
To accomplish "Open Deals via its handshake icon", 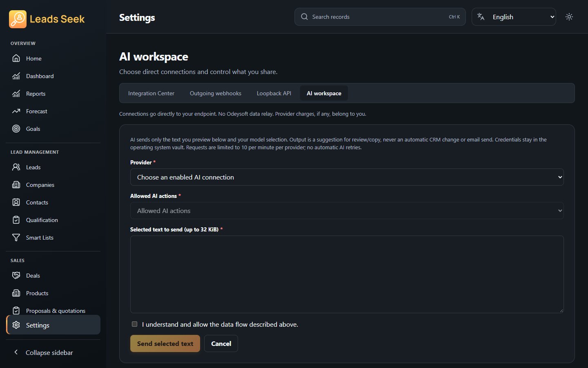I will click(x=16, y=276).
